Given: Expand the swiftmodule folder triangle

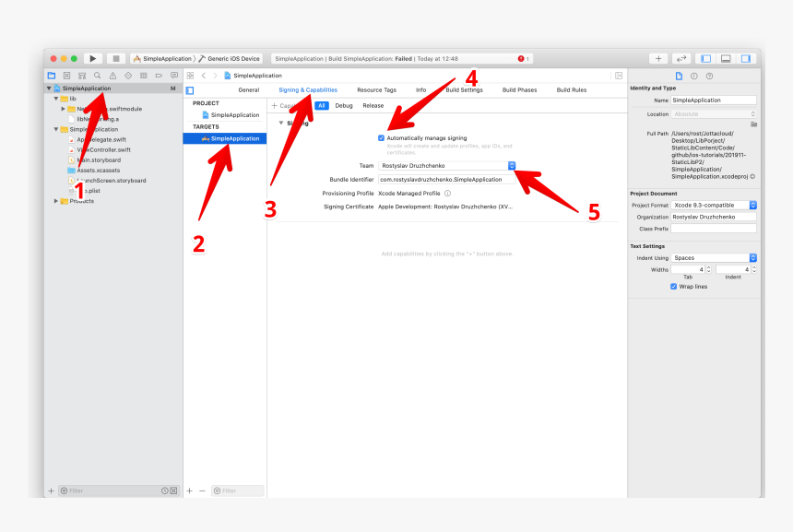Looking at the screenshot, I should [x=64, y=109].
